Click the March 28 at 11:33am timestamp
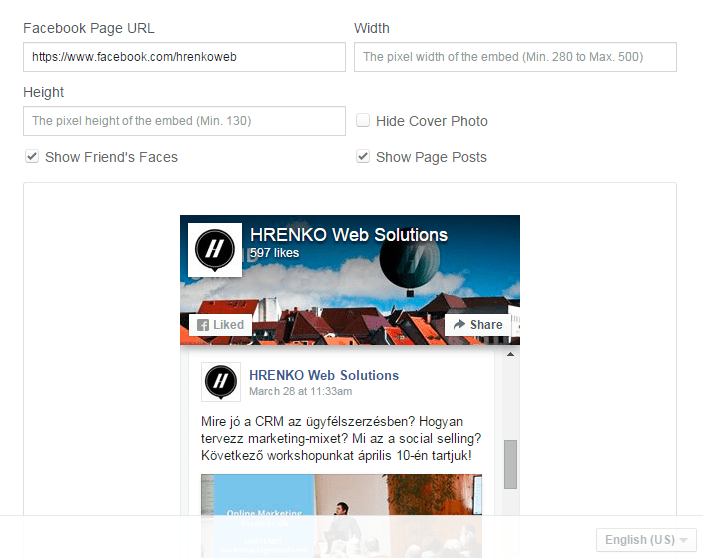This screenshot has width=703, height=558. (x=300, y=391)
